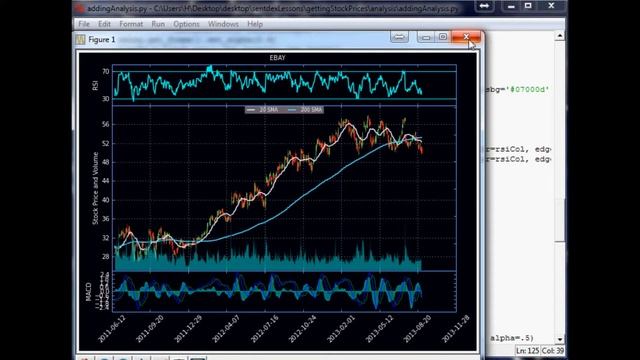
Task: Minimize the addingAnalysis.py IDLE window
Action: click(x=510, y=6)
